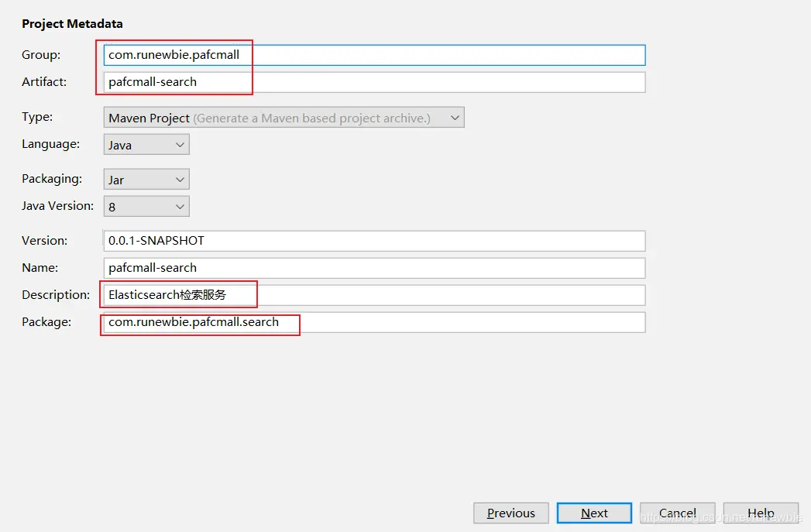
Task: Open the Java Version dropdown showing 8
Action: tap(146, 206)
